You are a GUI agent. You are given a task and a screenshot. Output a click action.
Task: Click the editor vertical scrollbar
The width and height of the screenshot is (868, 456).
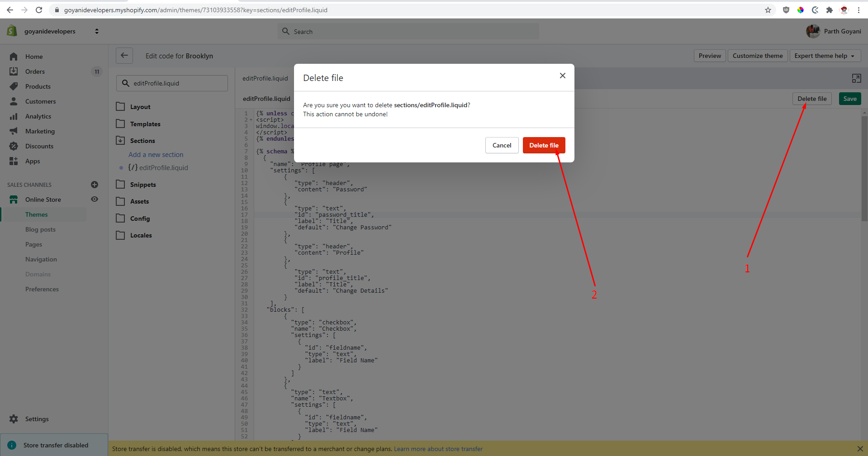(864, 168)
